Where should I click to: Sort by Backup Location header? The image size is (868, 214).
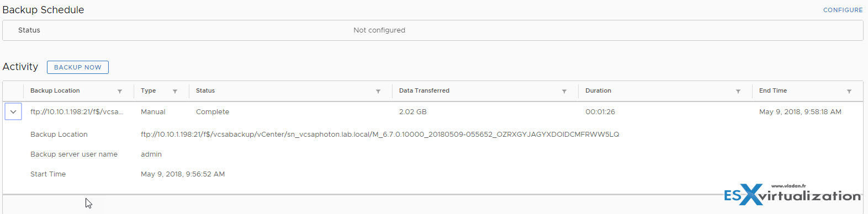(x=55, y=90)
